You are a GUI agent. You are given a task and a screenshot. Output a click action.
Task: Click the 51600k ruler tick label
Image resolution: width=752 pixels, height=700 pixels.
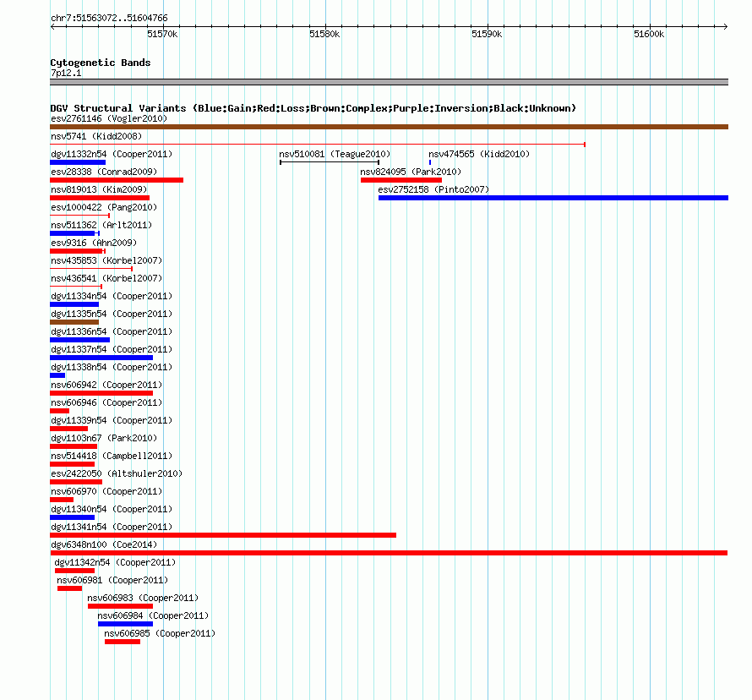pyautogui.click(x=649, y=34)
